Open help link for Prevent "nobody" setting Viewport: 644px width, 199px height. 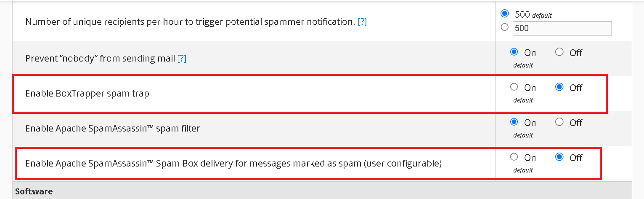click(182, 59)
